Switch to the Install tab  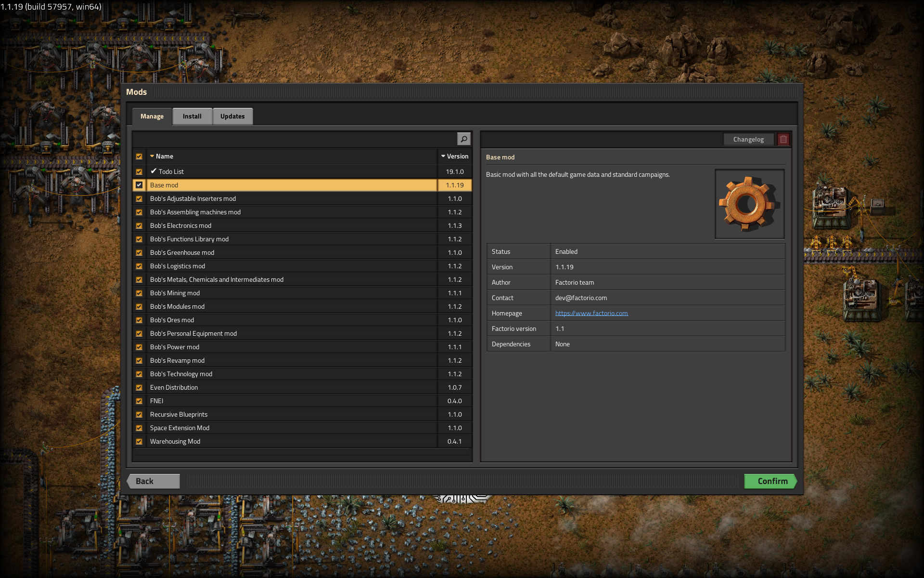click(x=192, y=117)
